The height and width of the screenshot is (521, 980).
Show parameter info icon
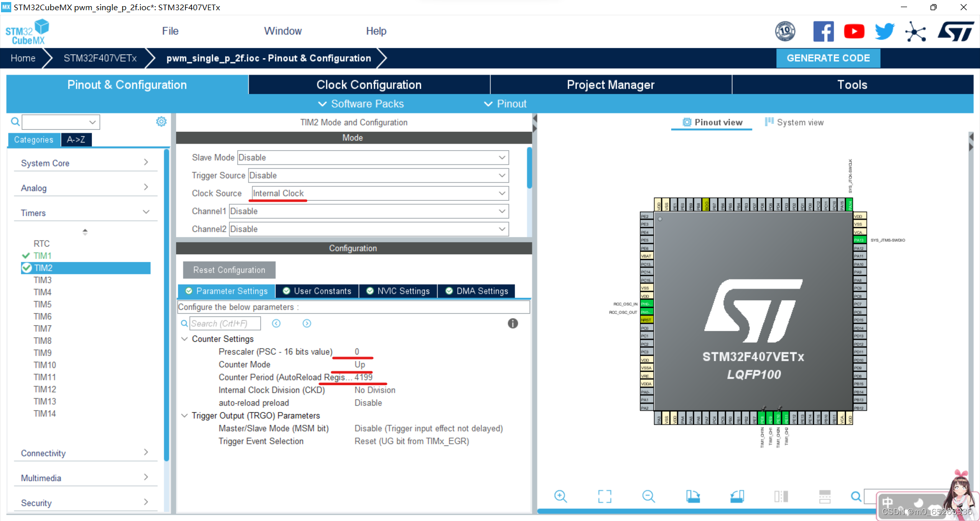click(513, 323)
